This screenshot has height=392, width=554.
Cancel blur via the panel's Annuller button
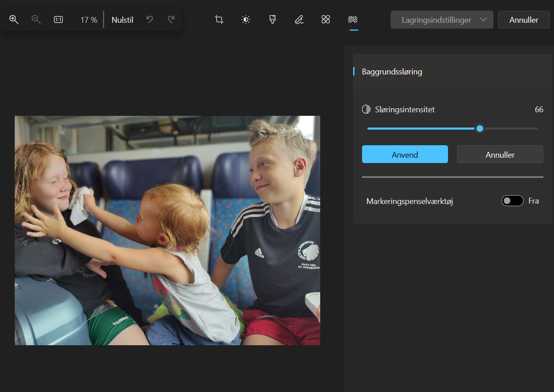(x=500, y=154)
